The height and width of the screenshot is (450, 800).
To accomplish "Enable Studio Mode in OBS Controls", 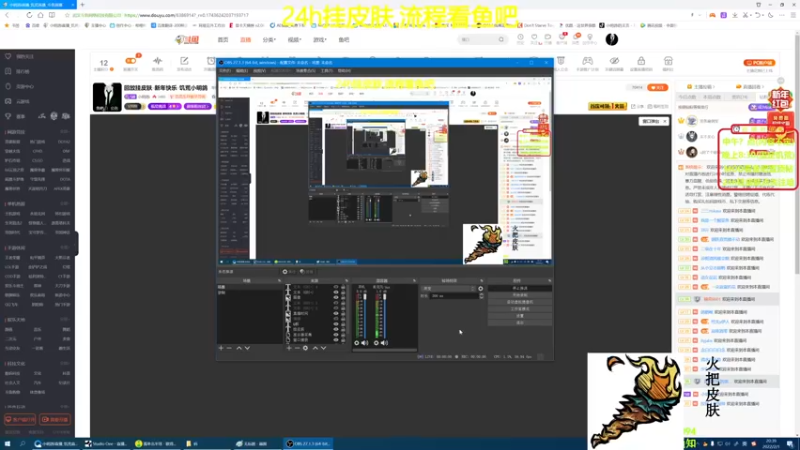I will click(520, 309).
